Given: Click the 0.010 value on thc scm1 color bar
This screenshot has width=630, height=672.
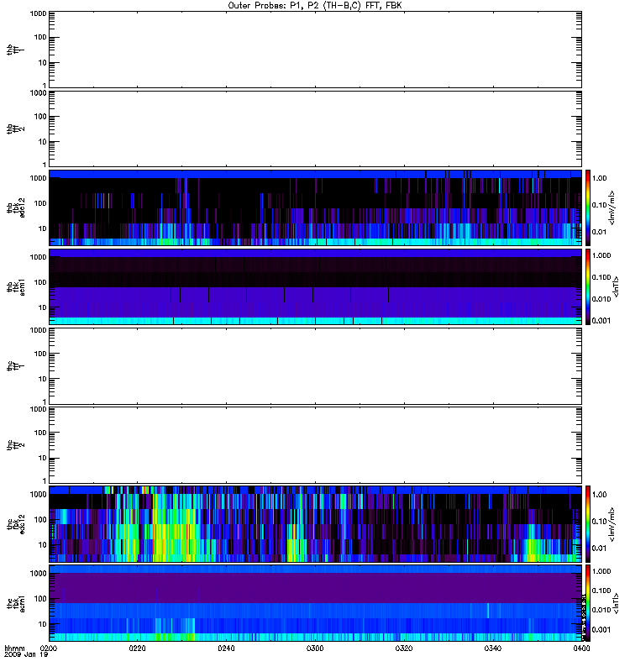Looking at the screenshot, I should 601,610.
